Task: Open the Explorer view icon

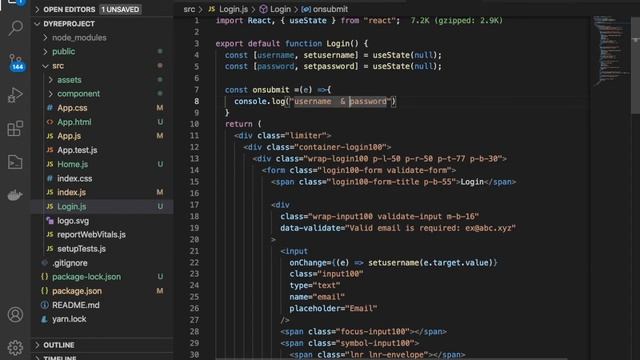Action: (x=16, y=2)
